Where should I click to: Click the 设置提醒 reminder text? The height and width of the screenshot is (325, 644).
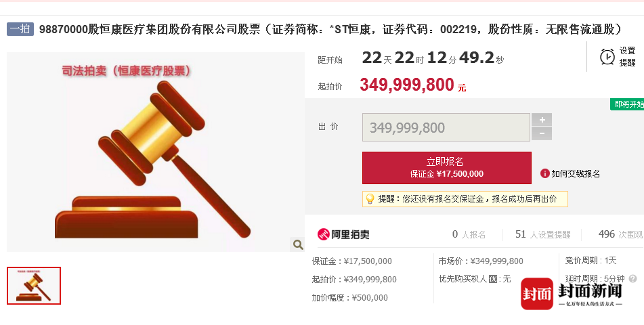627,57
